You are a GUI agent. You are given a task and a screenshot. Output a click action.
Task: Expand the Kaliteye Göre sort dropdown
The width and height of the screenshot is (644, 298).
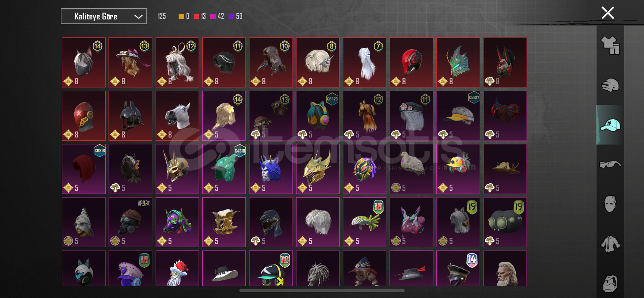point(103,16)
